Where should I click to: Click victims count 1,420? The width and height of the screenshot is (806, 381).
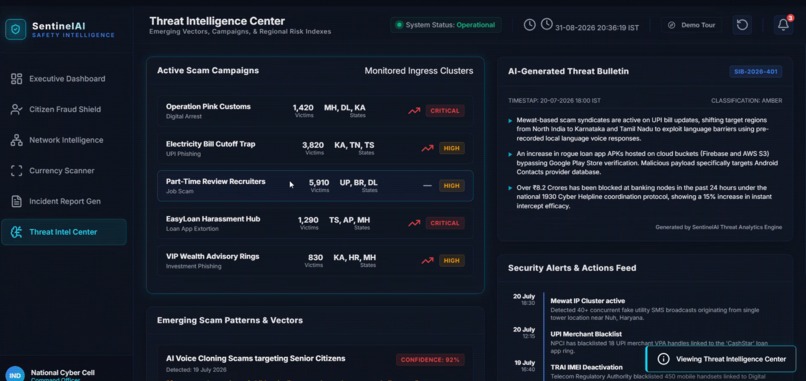[303, 107]
